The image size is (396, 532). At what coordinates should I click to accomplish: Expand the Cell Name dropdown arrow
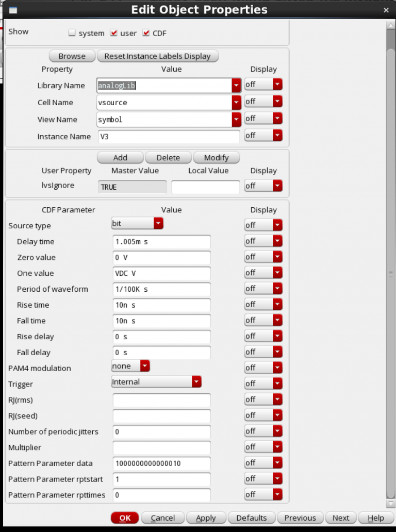[236, 103]
